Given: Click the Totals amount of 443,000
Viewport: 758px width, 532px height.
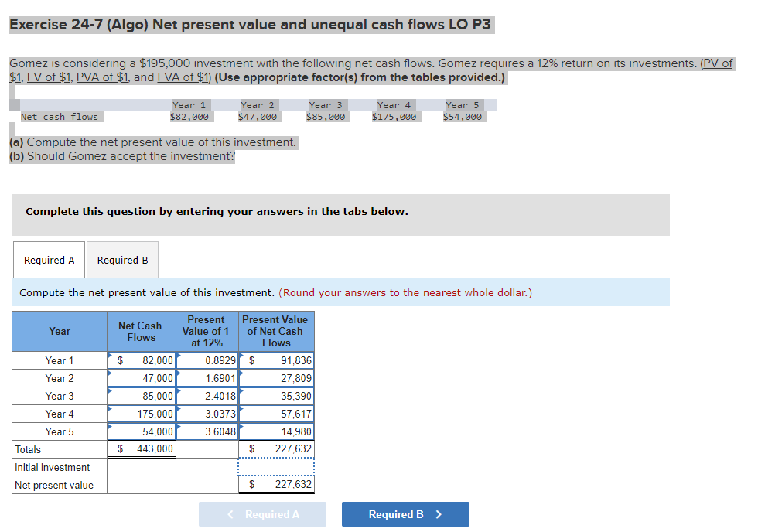Looking at the screenshot, I should click(x=142, y=449).
